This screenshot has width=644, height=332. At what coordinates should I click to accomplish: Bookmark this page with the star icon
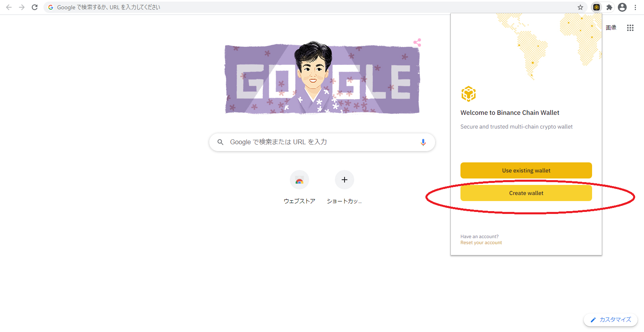pyautogui.click(x=580, y=7)
